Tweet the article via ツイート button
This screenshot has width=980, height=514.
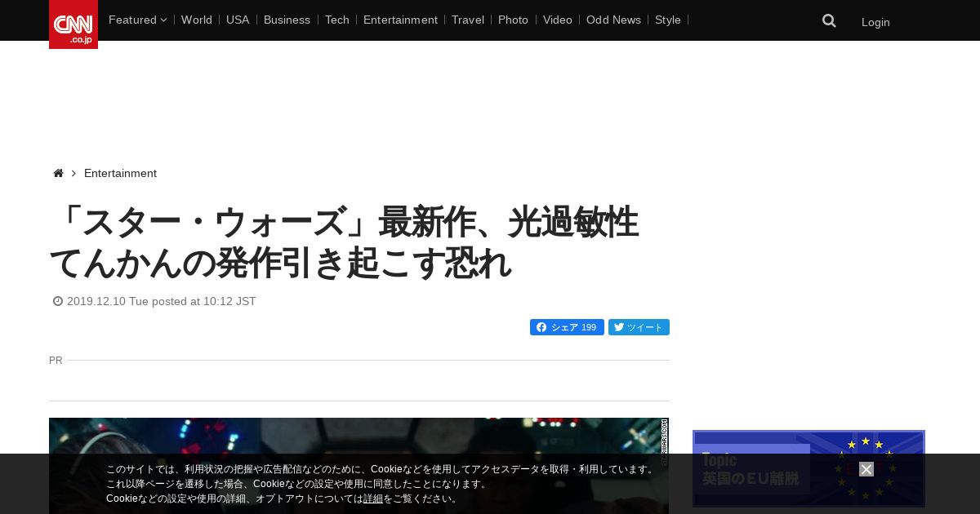click(x=639, y=327)
